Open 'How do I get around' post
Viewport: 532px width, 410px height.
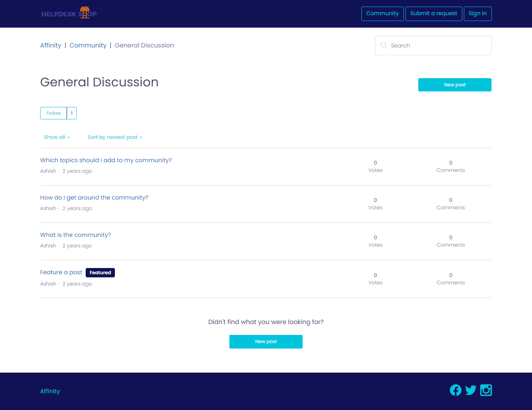pos(94,198)
